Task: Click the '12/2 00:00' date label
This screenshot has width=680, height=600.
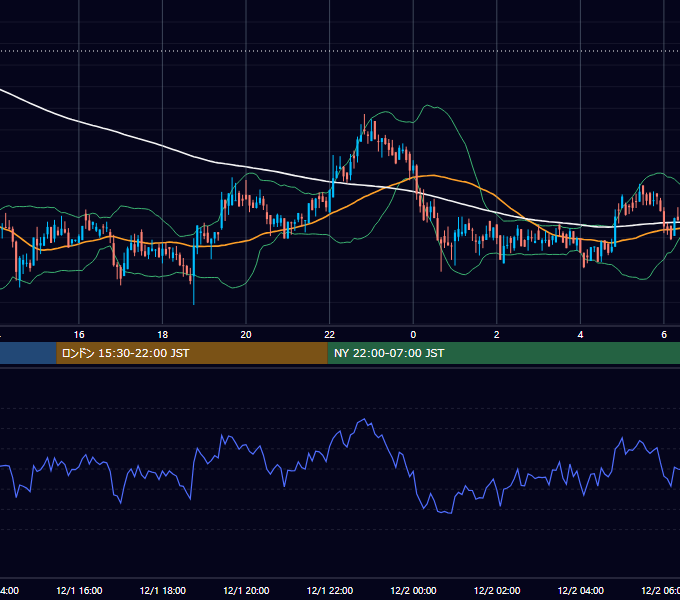Action: (413, 591)
